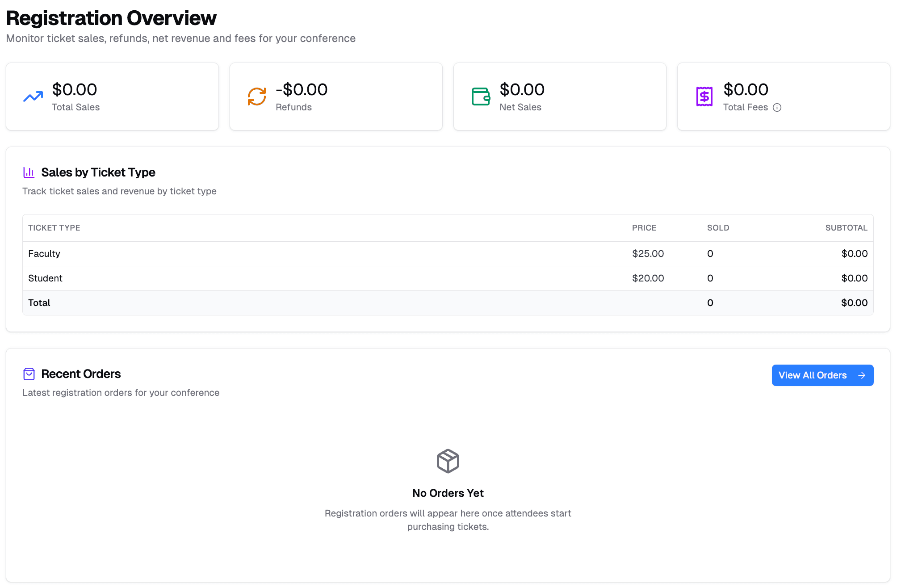The image size is (897, 588).
Task: Select the Net Sales wallet icon
Action: (480, 96)
